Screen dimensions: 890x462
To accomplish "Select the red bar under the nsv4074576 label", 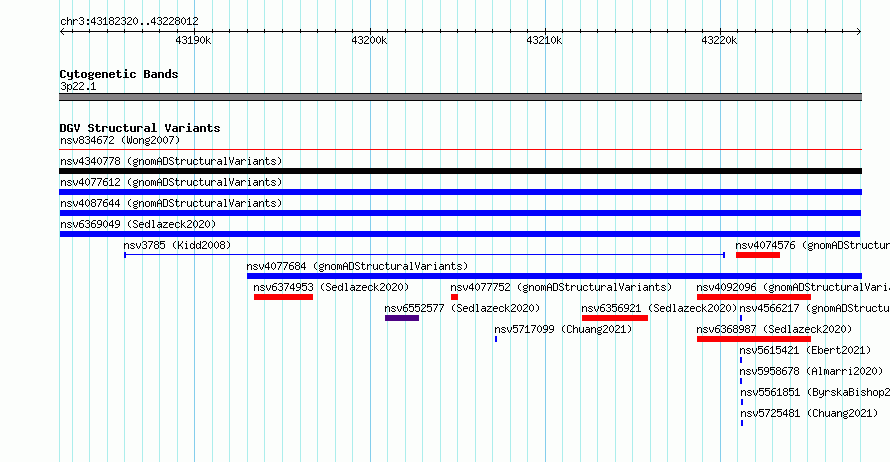I will 758,255.
